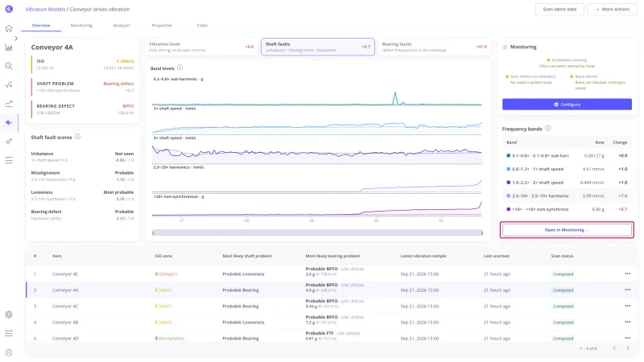Open the ellipsis menu for Conveyor 4C

627,306
